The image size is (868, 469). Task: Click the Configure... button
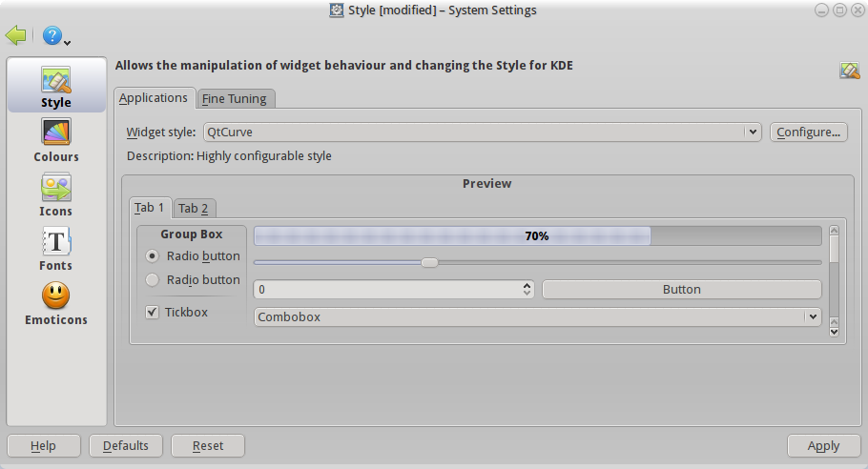(809, 133)
